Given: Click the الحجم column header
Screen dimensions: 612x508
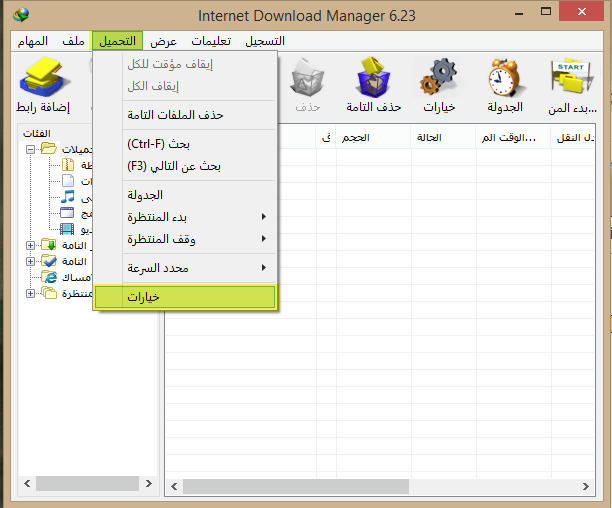Looking at the screenshot, I should tap(374, 137).
